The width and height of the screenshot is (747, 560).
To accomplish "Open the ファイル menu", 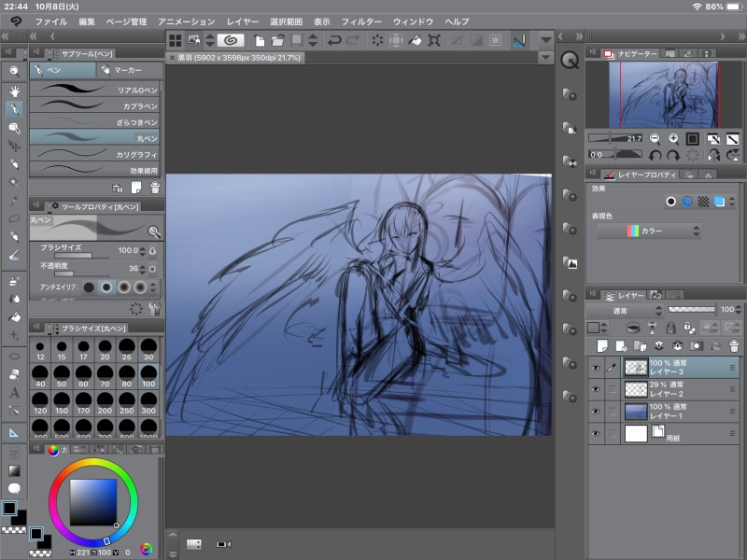I will tap(51, 21).
